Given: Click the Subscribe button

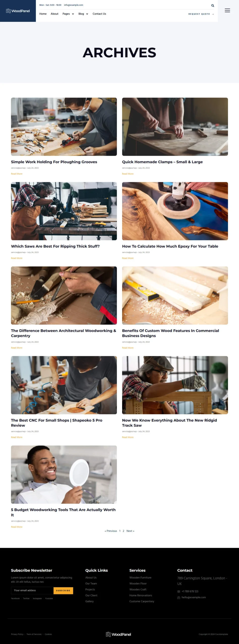Looking at the screenshot, I should click(x=63, y=590).
